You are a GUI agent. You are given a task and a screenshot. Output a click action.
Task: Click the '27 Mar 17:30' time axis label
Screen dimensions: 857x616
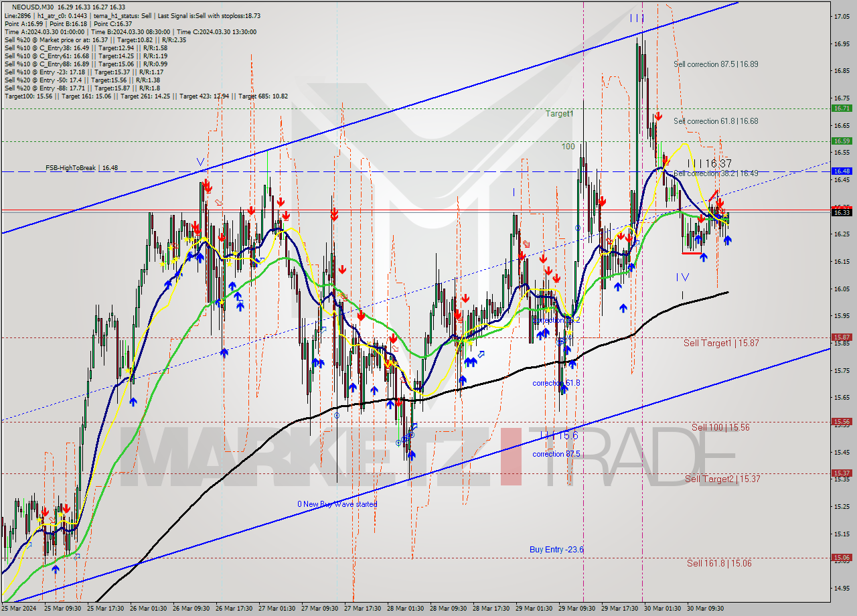pyautogui.click(x=362, y=609)
